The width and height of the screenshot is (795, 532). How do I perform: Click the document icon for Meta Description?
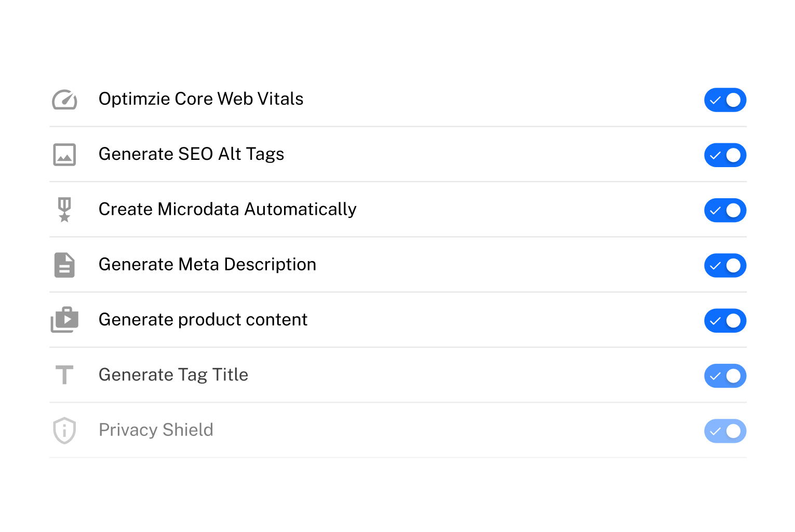pos(64,265)
